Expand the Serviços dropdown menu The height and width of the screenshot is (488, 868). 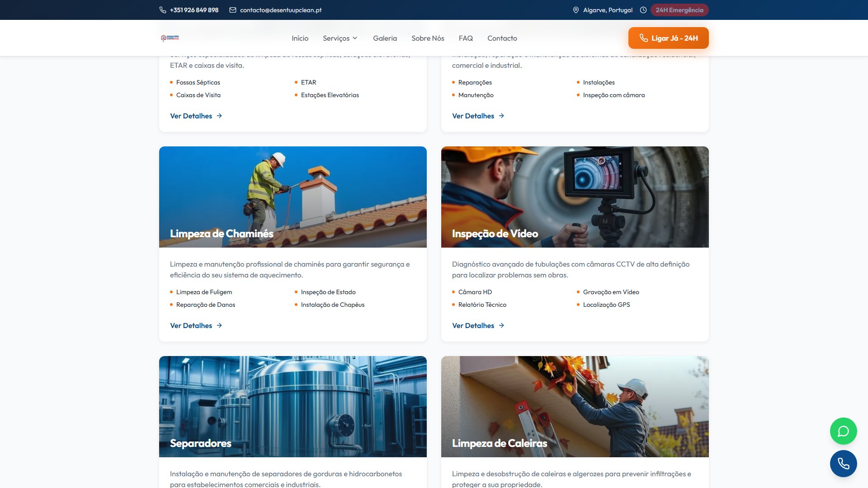tap(340, 38)
